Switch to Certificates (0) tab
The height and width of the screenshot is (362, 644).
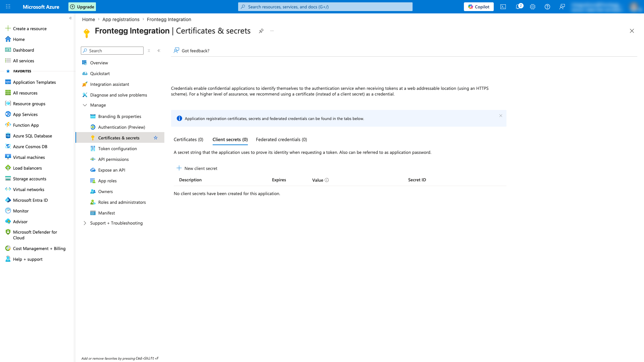point(189,139)
